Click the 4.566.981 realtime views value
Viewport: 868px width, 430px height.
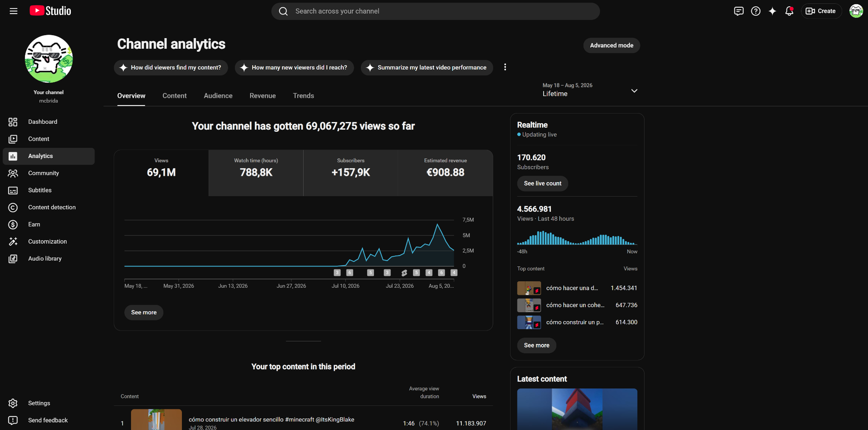click(534, 209)
